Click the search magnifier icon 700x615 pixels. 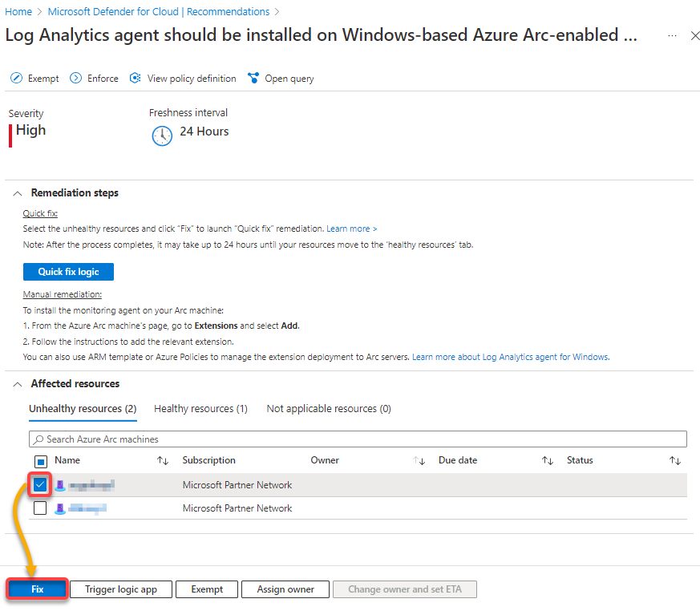pyautogui.click(x=38, y=439)
